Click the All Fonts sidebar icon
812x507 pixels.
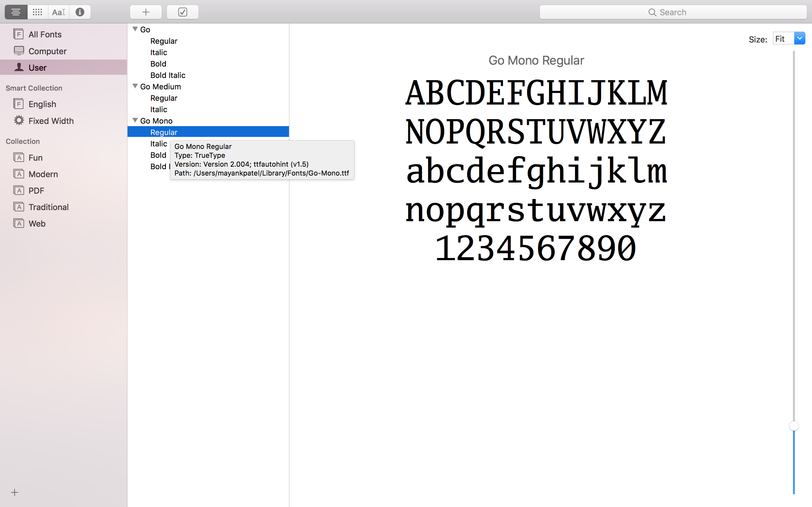point(19,35)
